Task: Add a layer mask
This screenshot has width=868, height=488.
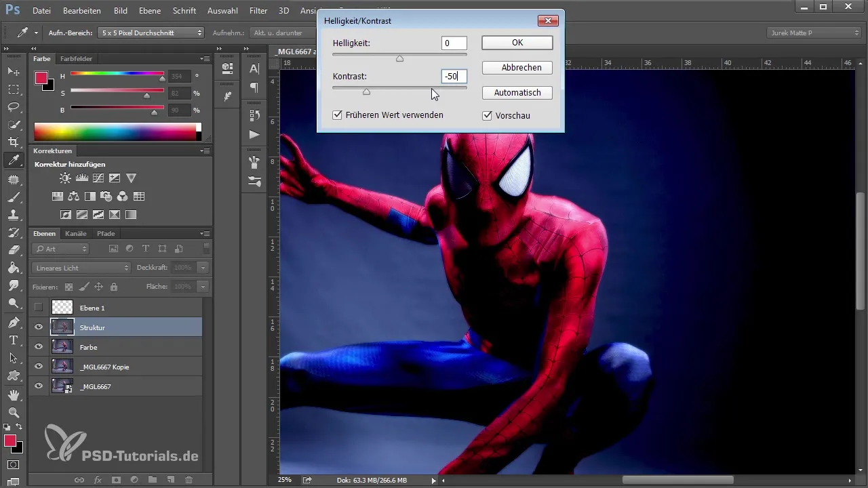Action: pos(116,480)
